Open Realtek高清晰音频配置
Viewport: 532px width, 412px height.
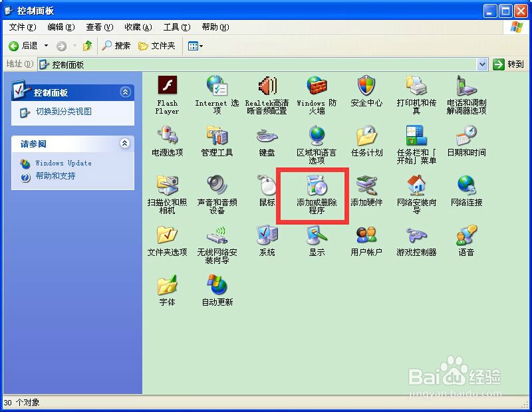(x=267, y=91)
